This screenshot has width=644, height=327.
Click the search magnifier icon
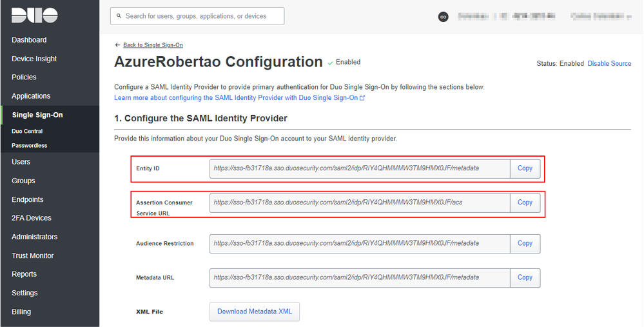[119, 16]
